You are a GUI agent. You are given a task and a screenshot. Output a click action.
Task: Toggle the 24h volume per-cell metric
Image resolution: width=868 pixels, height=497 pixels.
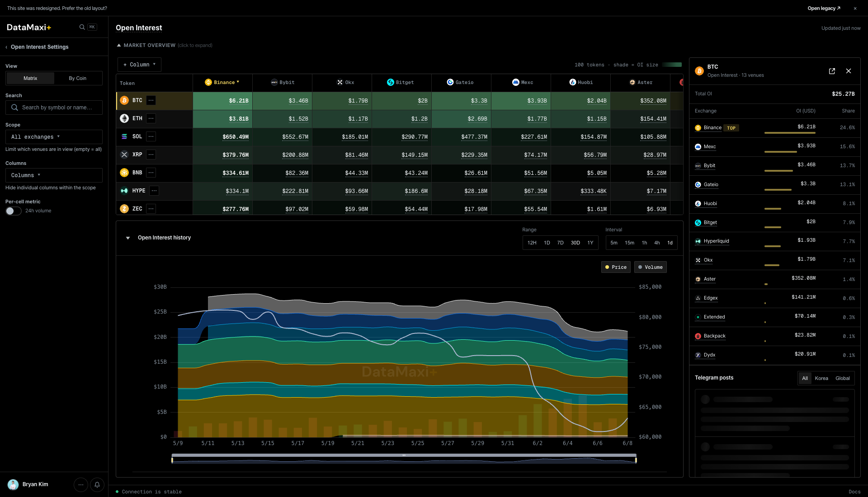click(x=14, y=211)
